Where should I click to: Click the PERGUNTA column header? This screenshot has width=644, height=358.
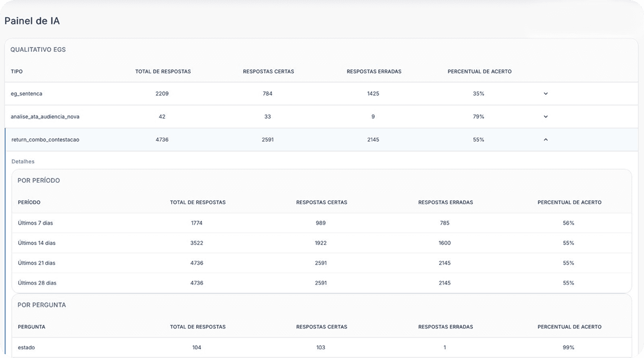pyautogui.click(x=32, y=327)
